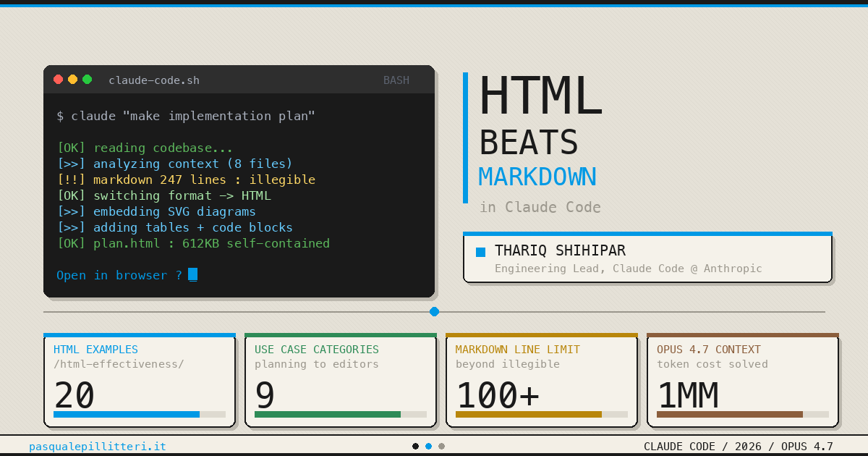Click the value 9 in the second card
The height and width of the screenshot is (456, 868).
265,396
